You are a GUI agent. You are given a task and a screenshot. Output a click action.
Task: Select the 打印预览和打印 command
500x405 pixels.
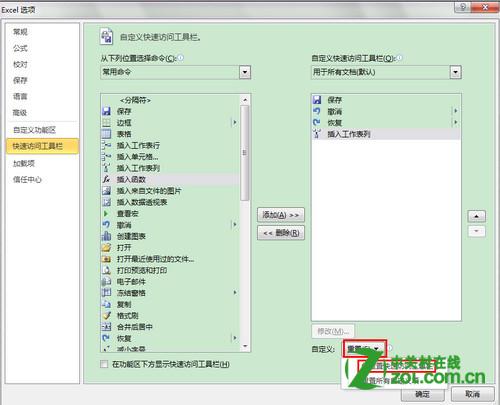pyautogui.click(x=170, y=270)
